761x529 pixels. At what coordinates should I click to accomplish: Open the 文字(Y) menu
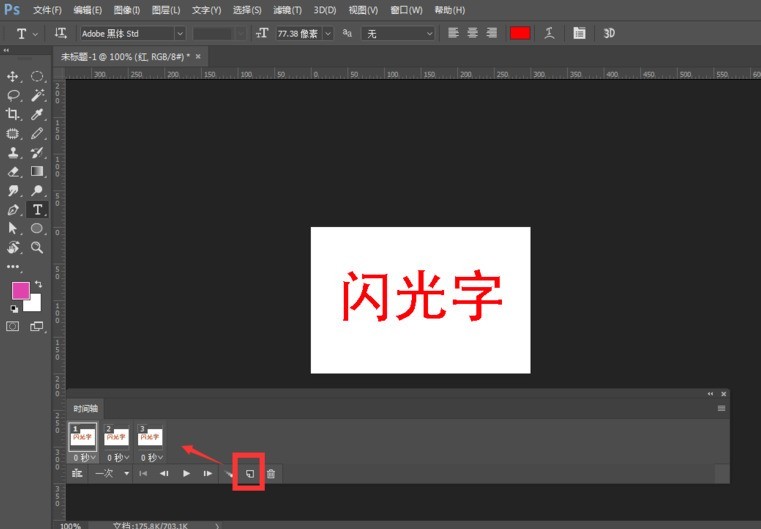(x=206, y=10)
